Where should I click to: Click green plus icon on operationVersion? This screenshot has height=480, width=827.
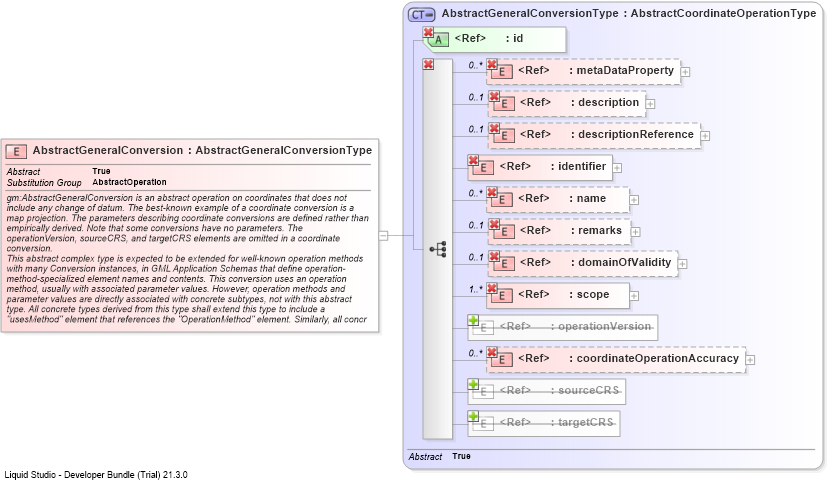pos(473,320)
